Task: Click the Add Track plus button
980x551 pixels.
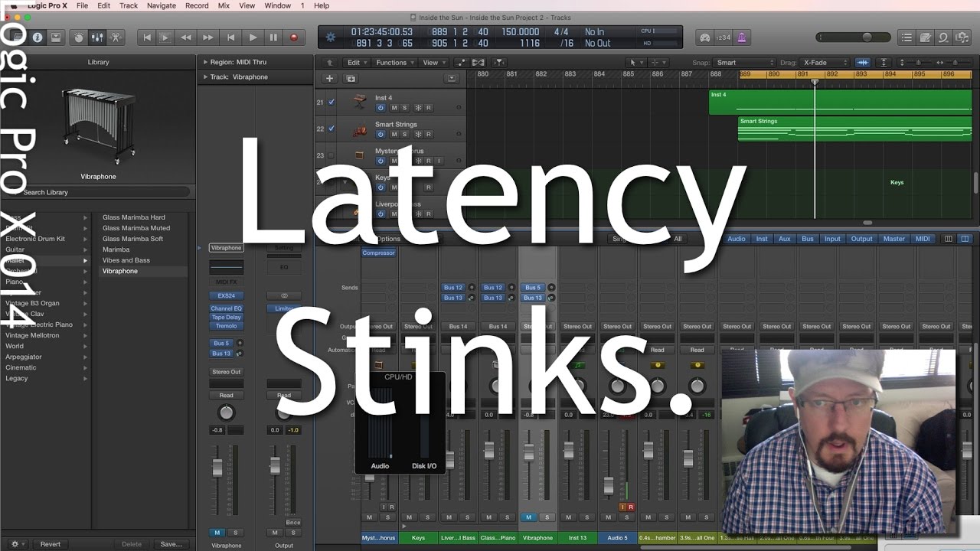Action: click(x=330, y=78)
